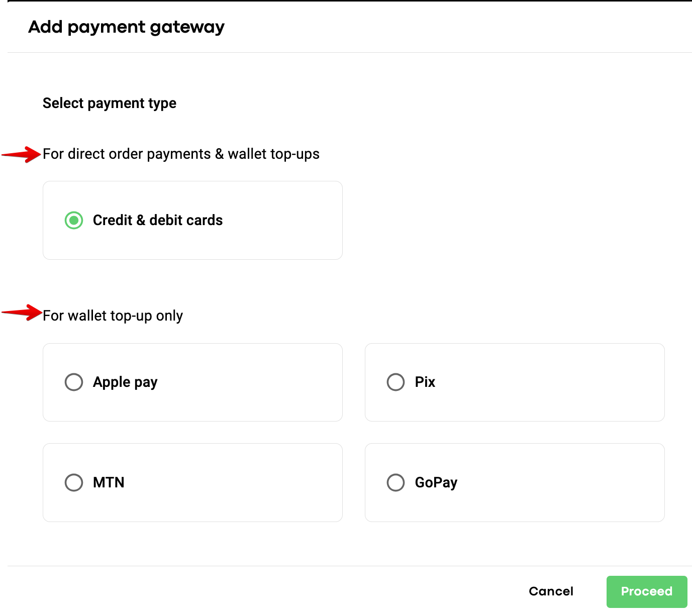Click the Credit & debit cards label text
The height and width of the screenshot is (616, 692).
click(x=158, y=220)
